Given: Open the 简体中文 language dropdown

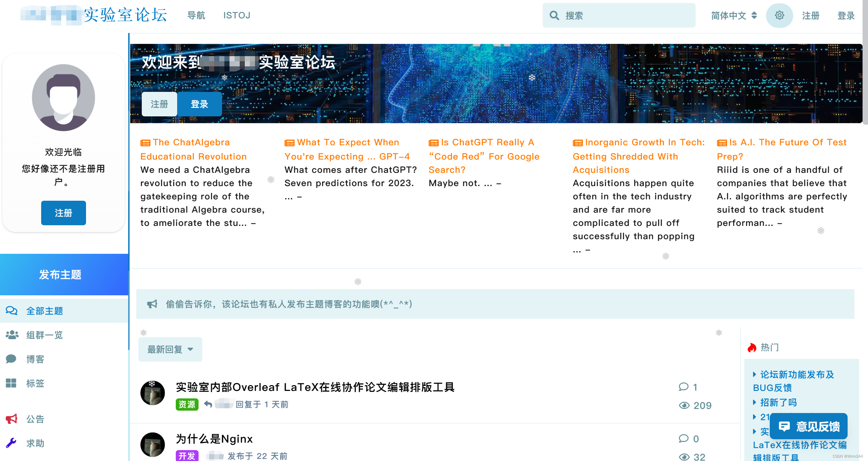Looking at the screenshot, I should click(733, 15).
